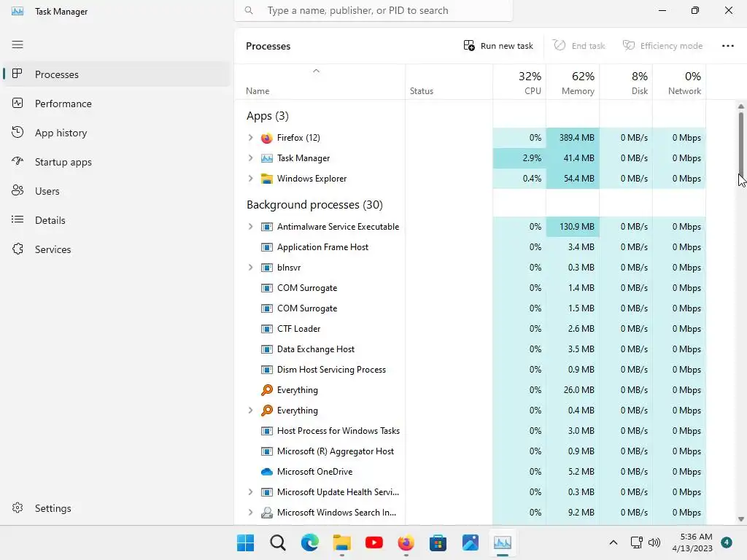Image resolution: width=747 pixels, height=560 pixels.
Task: Open the Services page
Action: click(x=116, y=249)
